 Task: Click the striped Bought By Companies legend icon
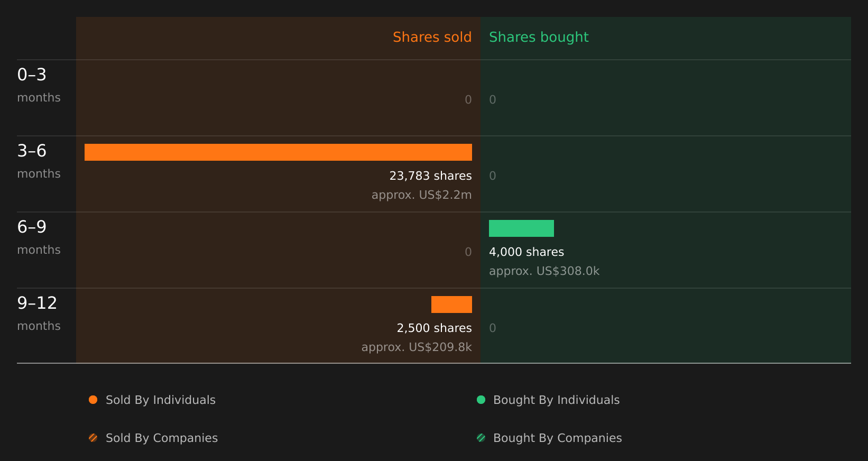click(x=481, y=438)
